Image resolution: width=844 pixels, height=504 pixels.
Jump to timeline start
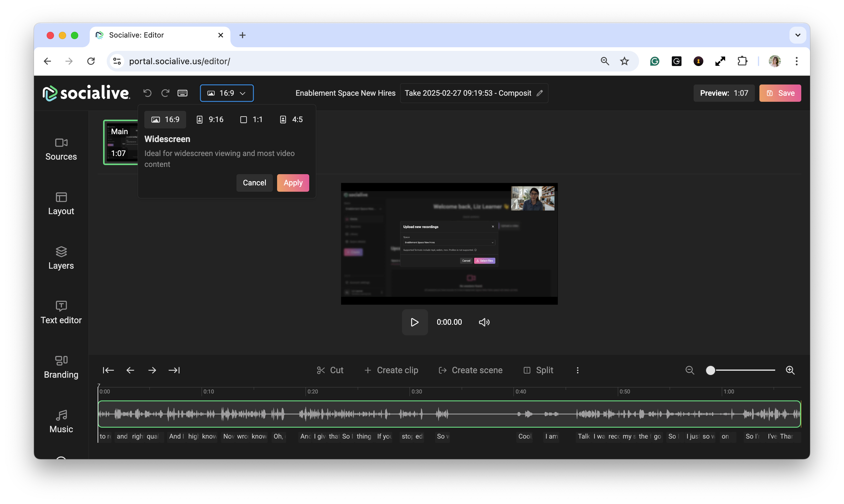(109, 370)
